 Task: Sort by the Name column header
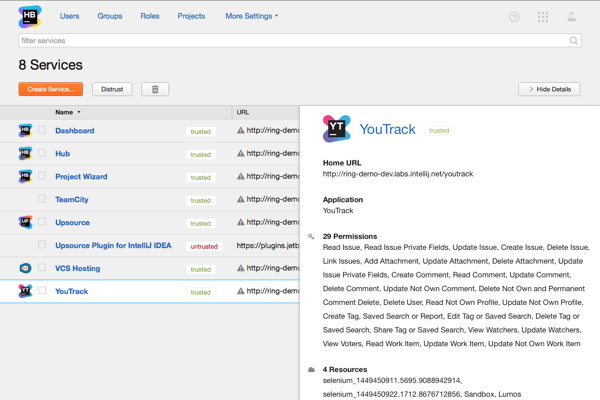coord(67,112)
